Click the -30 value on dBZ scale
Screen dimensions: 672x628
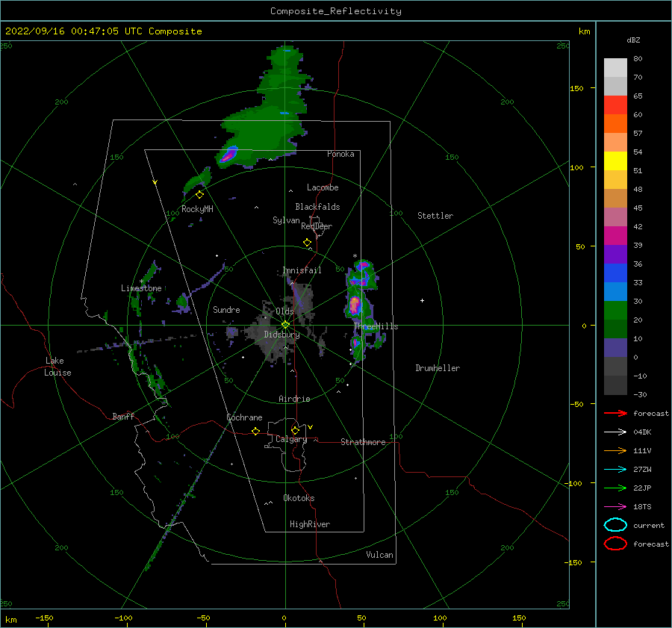[x=640, y=394]
